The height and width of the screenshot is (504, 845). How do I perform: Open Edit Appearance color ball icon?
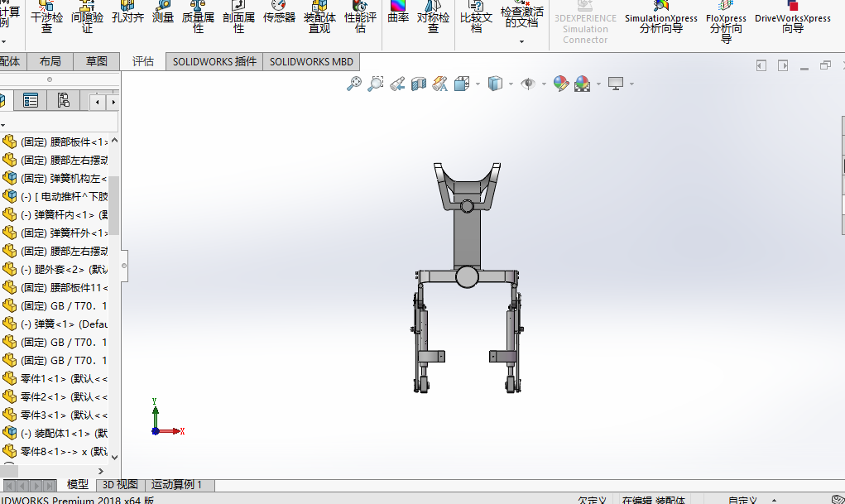coord(561,84)
